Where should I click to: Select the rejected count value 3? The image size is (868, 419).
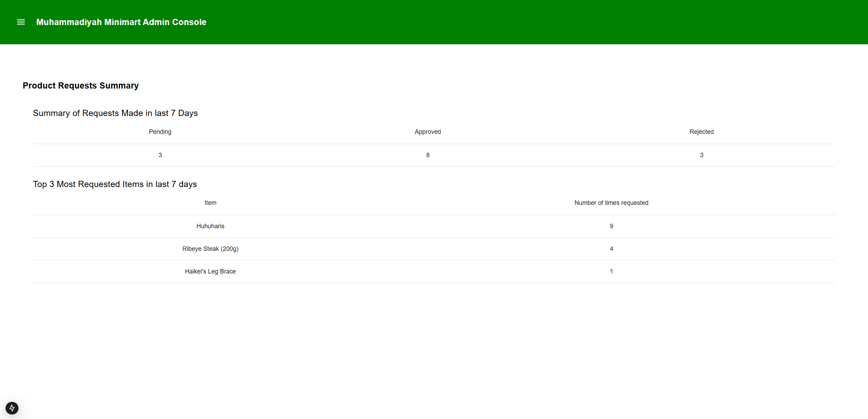701,155
